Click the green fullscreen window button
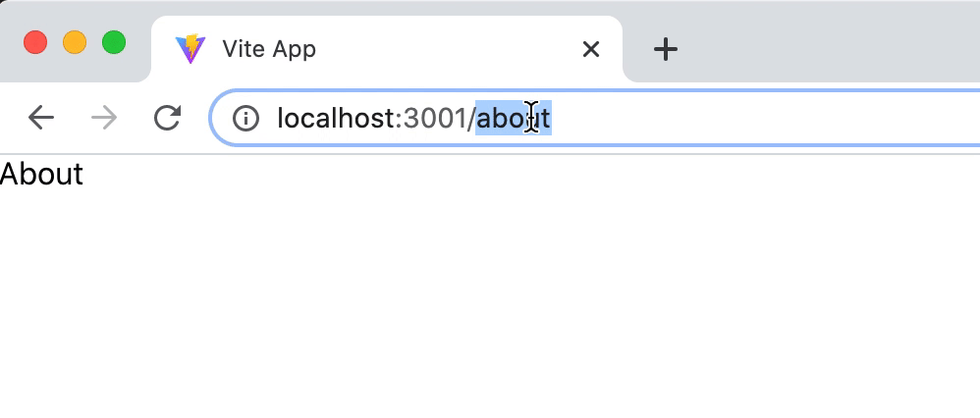980x418 pixels. point(114,42)
